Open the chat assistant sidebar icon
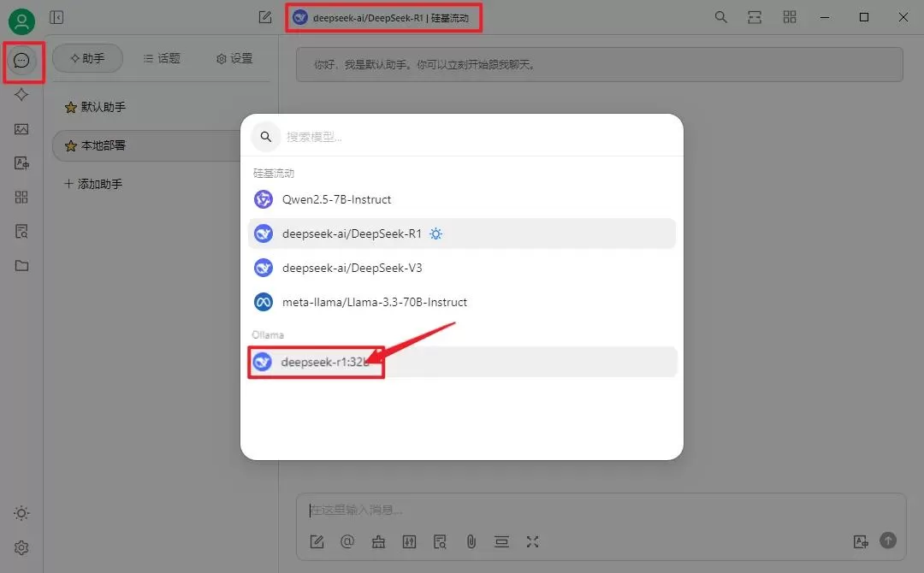The height and width of the screenshot is (573, 924). [21, 60]
